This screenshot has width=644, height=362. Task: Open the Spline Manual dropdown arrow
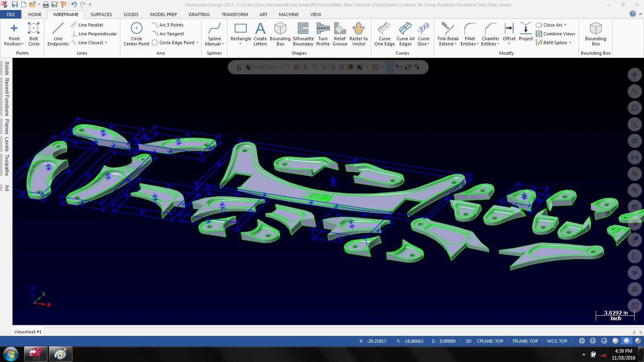pyautogui.click(x=223, y=44)
